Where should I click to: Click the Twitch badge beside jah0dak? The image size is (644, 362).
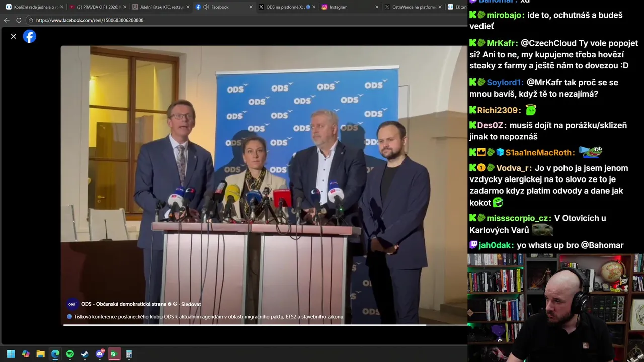click(x=473, y=245)
